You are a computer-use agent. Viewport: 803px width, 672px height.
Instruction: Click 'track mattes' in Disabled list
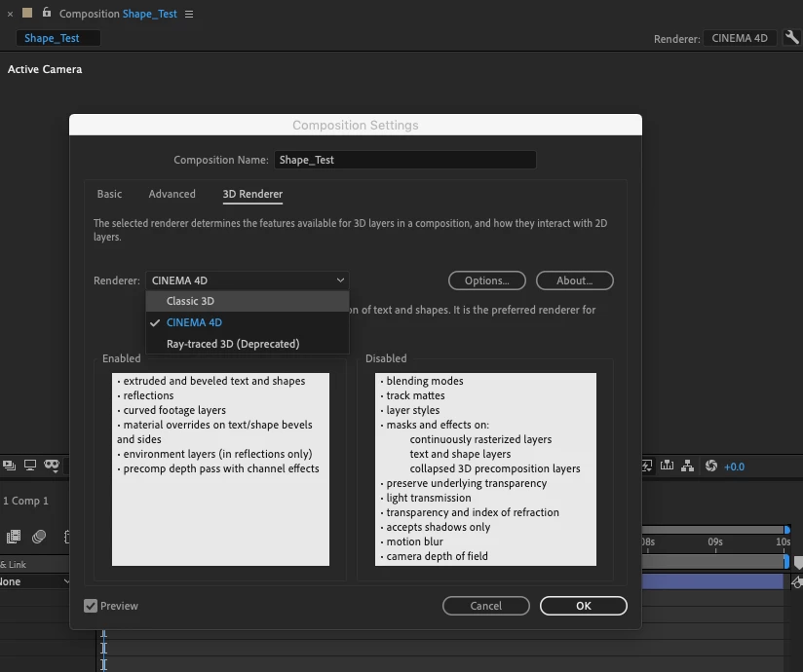[415, 395]
